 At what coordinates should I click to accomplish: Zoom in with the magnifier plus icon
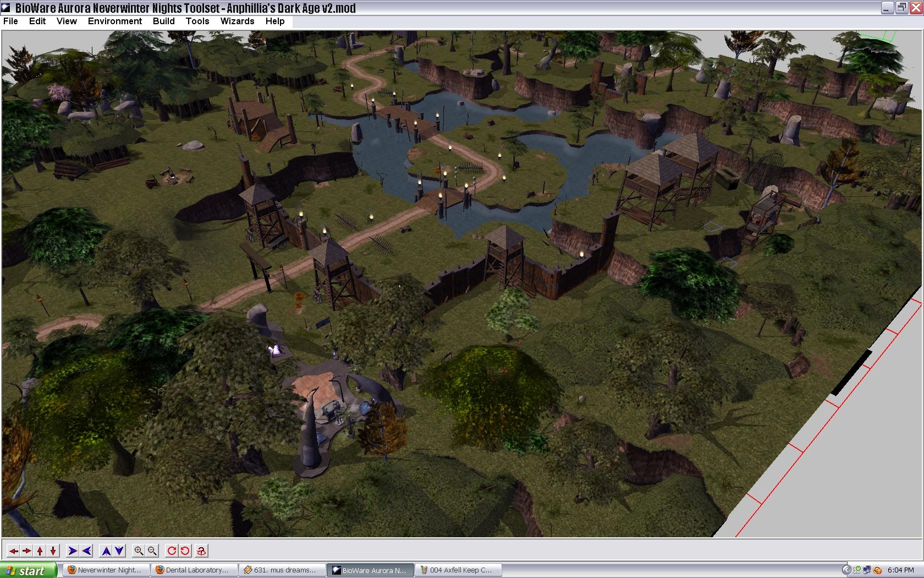[139, 550]
